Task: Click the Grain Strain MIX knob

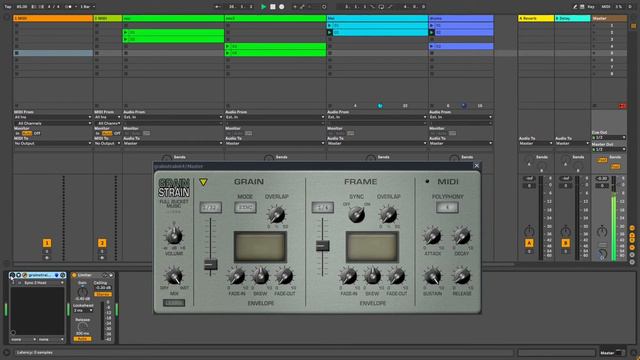Action: coord(174,276)
